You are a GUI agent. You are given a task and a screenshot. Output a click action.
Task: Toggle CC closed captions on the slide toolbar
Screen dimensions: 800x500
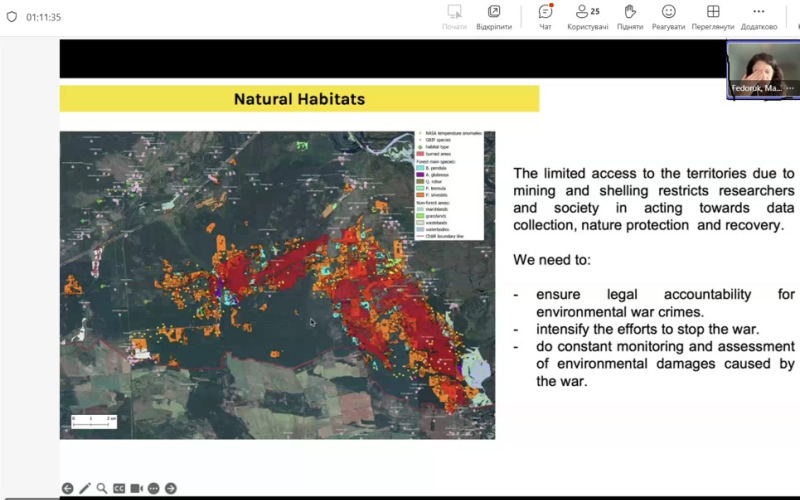(119, 488)
